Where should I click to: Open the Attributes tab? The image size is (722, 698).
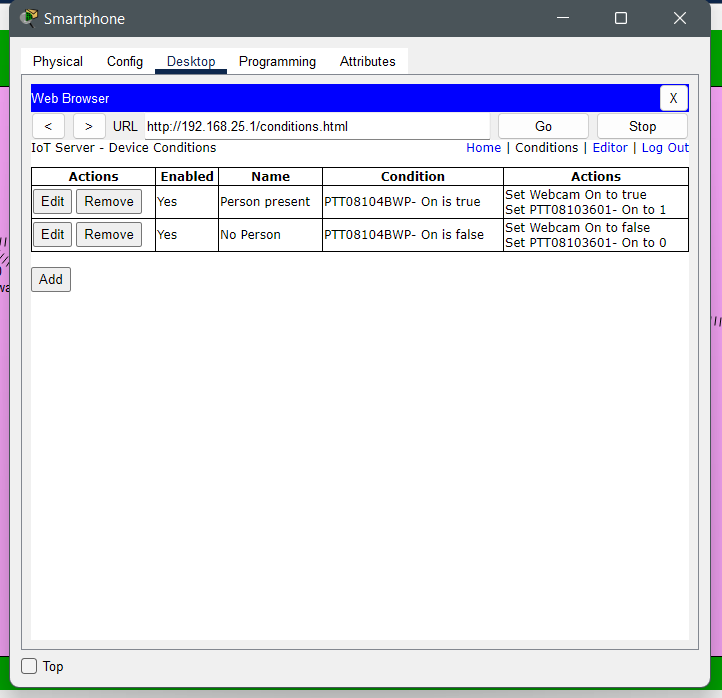(367, 61)
